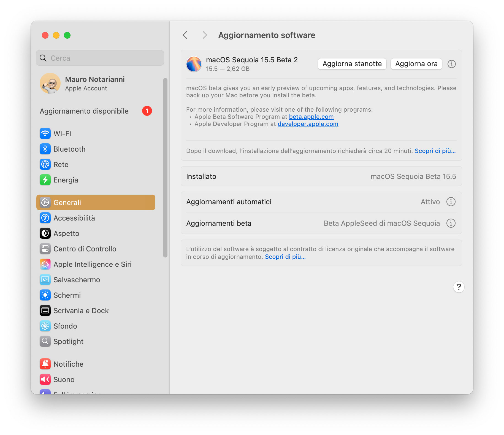The image size is (504, 435).
Task: Click the Cerca search field
Action: click(100, 58)
